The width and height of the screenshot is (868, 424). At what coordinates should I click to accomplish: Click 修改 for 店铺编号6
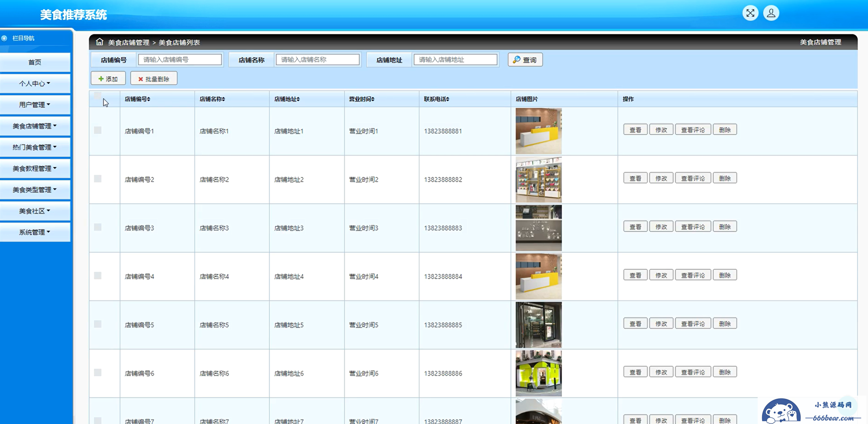[x=661, y=372]
